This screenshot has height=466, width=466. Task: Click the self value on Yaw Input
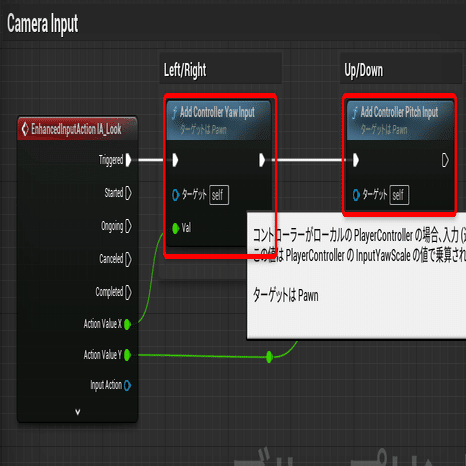(x=219, y=195)
